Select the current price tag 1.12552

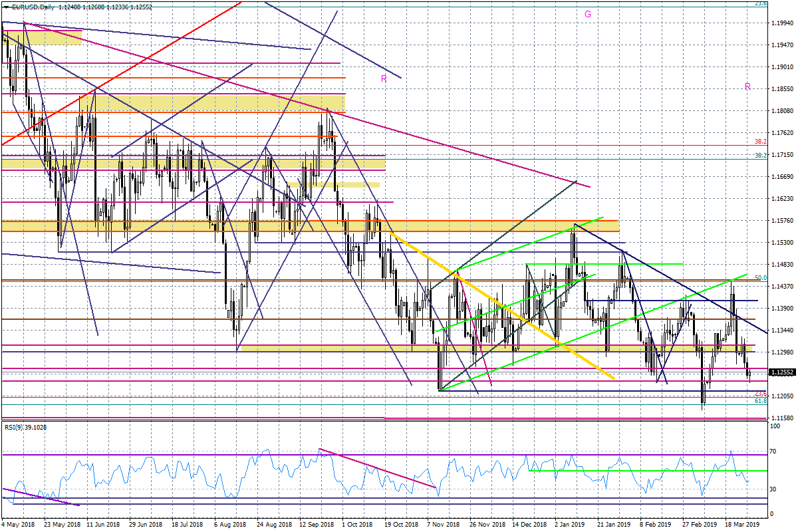[x=783, y=373]
